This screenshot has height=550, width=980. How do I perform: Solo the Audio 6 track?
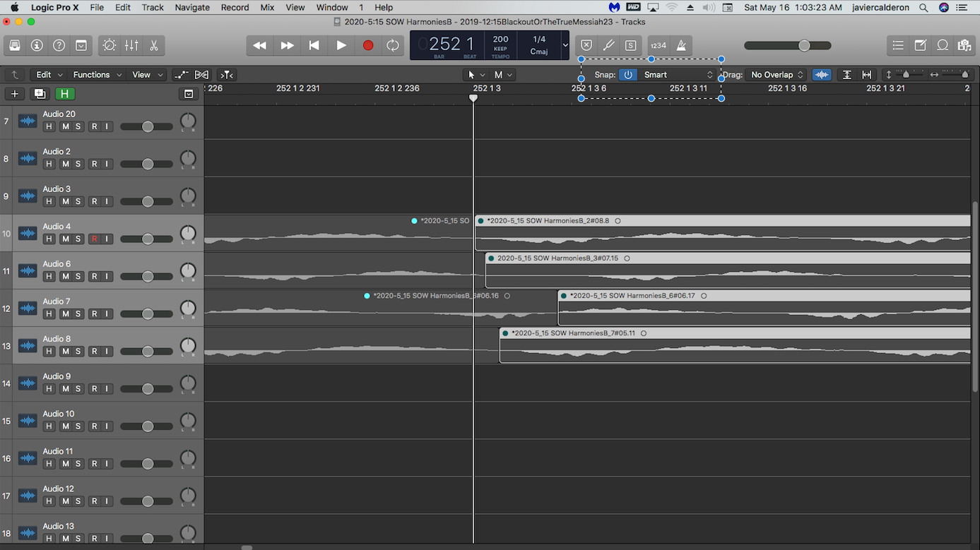(78, 277)
